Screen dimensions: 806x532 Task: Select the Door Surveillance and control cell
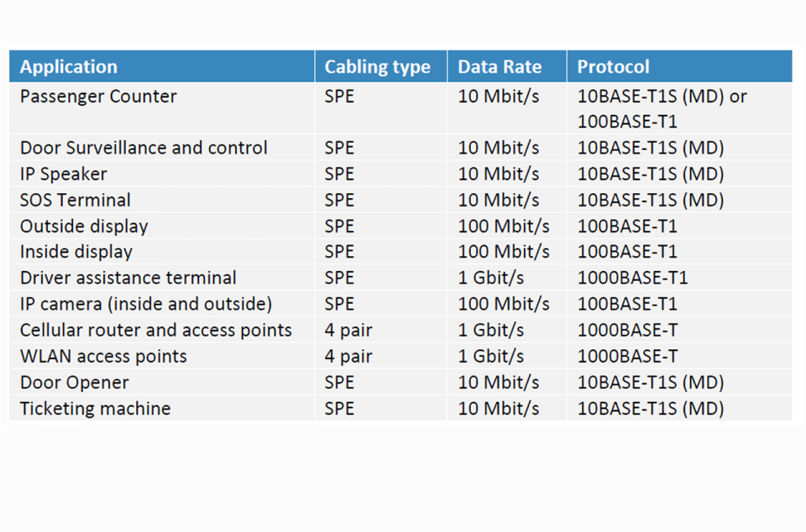144,148
